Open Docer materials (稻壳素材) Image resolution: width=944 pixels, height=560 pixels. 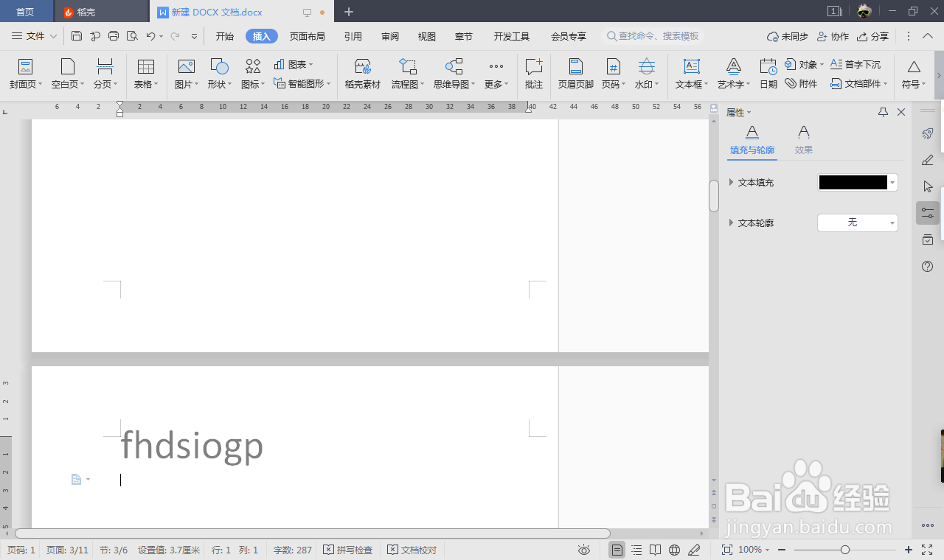click(x=363, y=74)
